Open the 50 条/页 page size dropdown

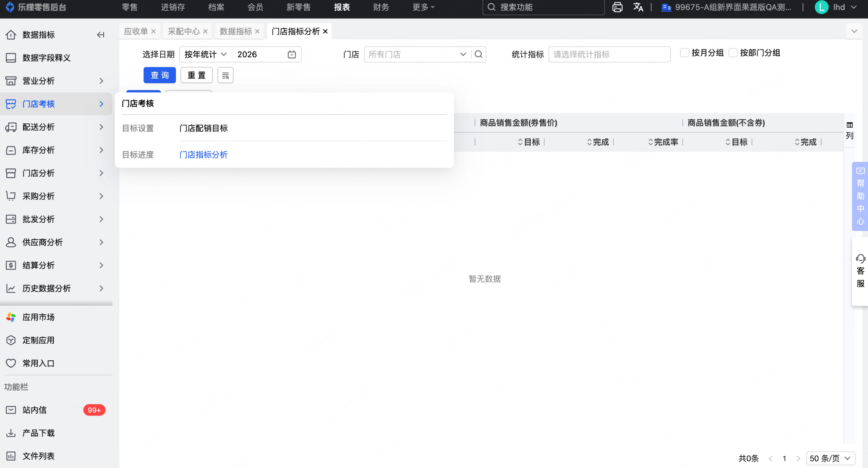click(x=830, y=458)
